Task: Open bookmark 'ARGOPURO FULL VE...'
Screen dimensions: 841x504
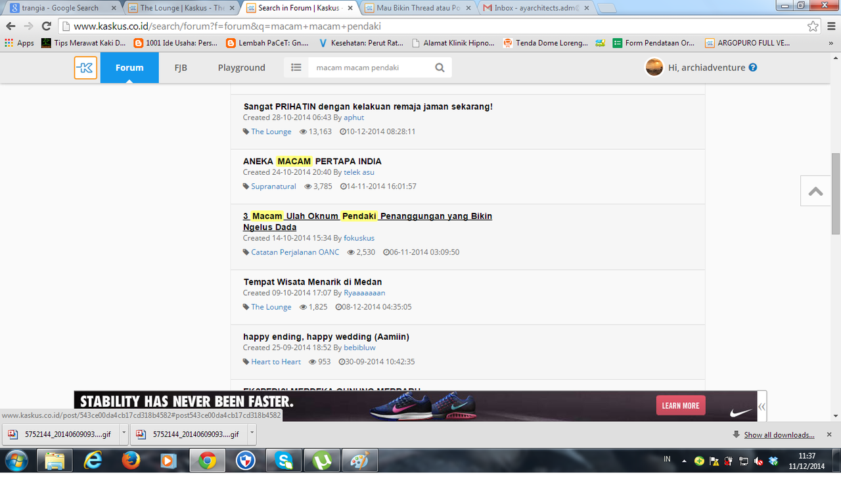Action: point(748,43)
